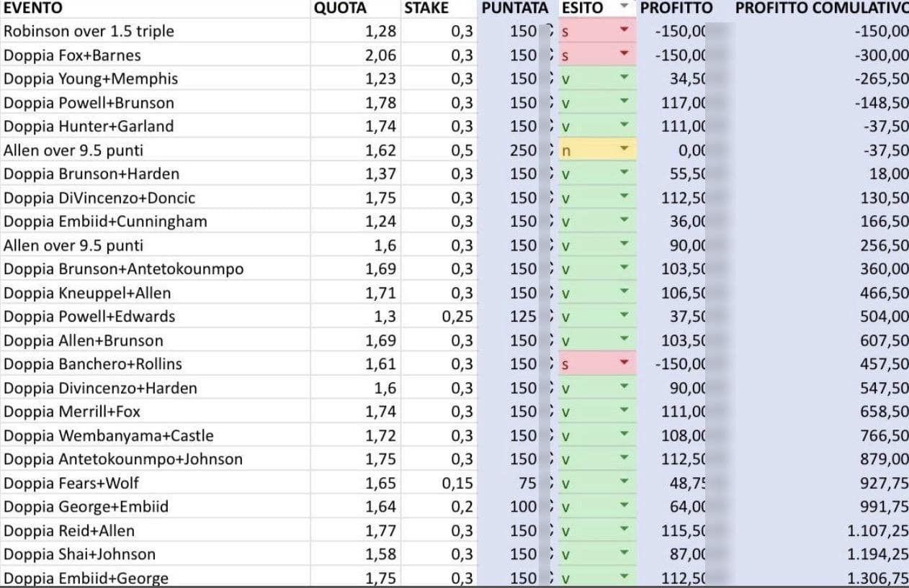This screenshot has height=588, width=909.
Task: Open esito dropdown for Robinson over 1.5 triple
Action: pos(624,30)
